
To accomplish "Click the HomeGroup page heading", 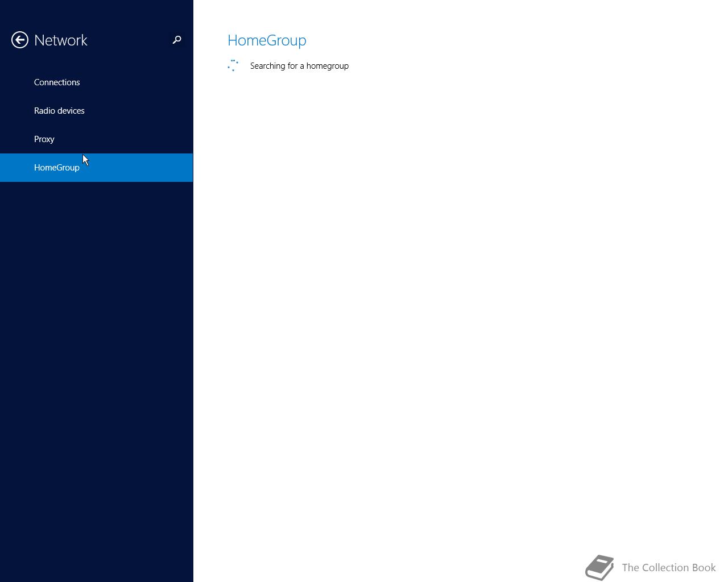I will coord(267,40).
